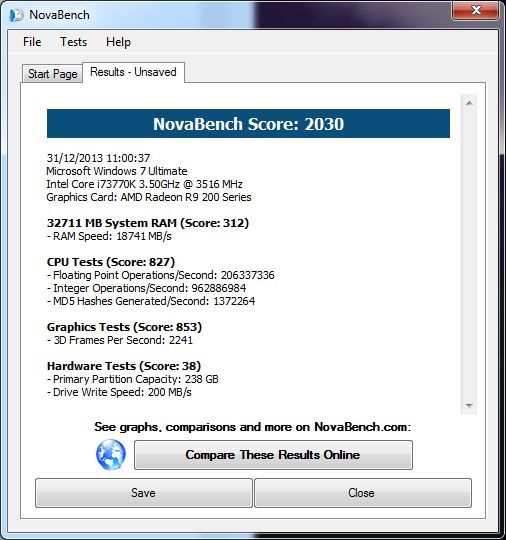Click the Drive Write Speed: 200 MB/s line
The image size is (506, 540).
click(x=119, y=392)
